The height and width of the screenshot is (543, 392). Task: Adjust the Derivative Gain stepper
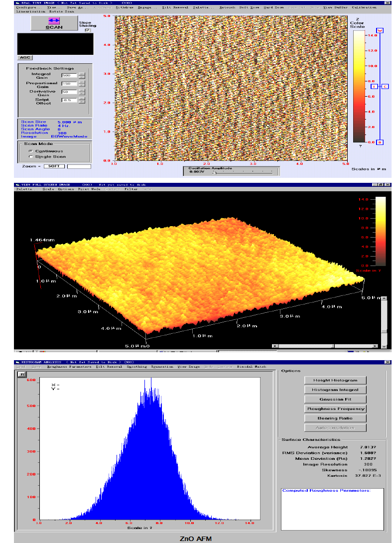pyautogui.click(x=82, y=92)
